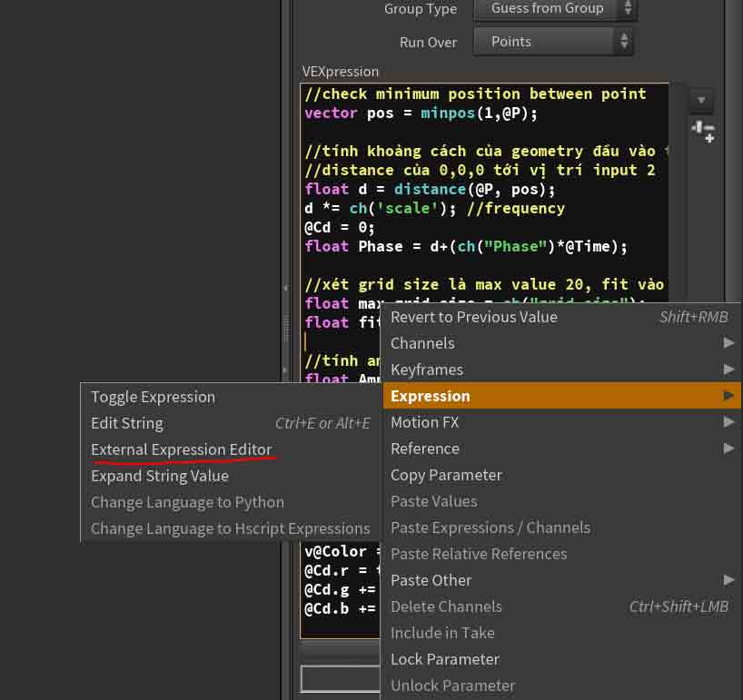Image resolution: width=743 pixels, height=700 pixels.
Task: Choose Paste Expressions / Channels
Action: coord(561,527)
